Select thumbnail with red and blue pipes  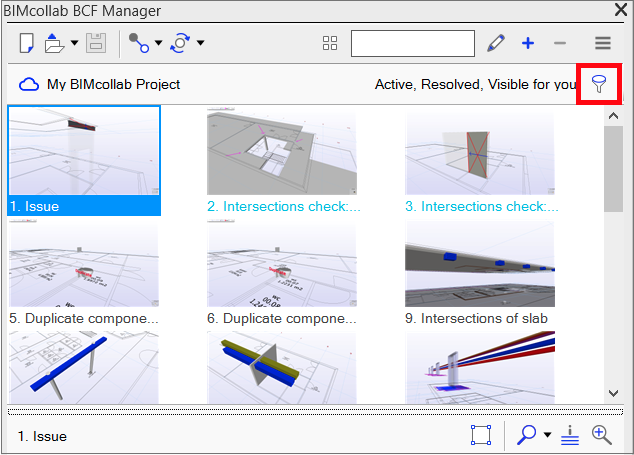480,367
